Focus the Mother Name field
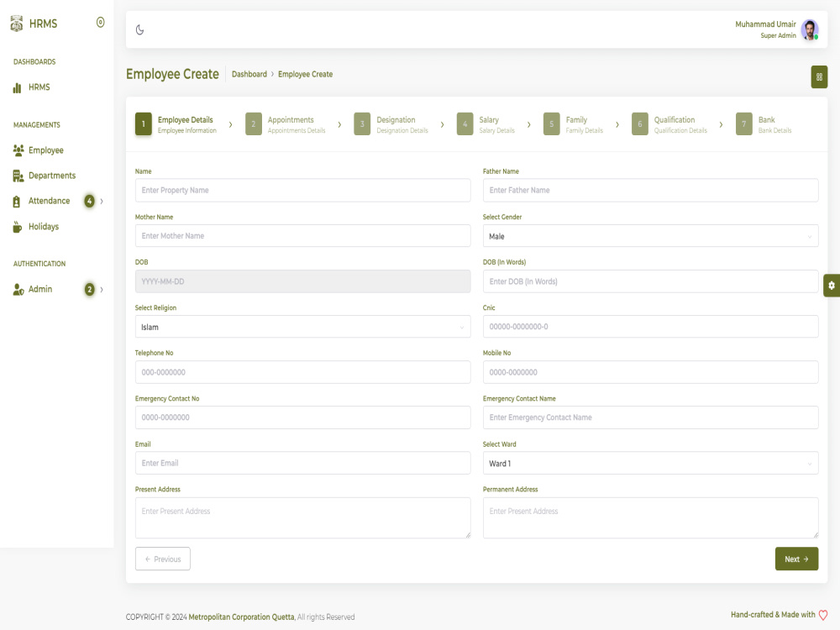 coord(302,236)
